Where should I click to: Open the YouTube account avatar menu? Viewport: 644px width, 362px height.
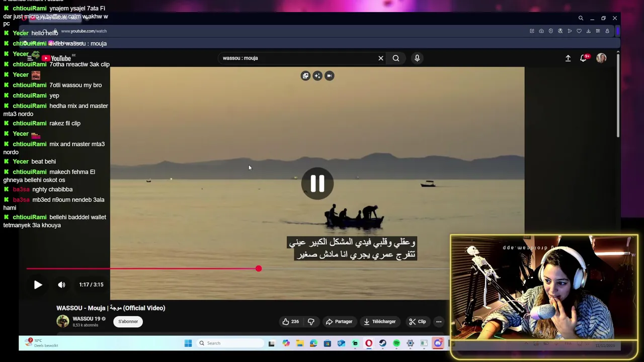[x=601, y=58]
